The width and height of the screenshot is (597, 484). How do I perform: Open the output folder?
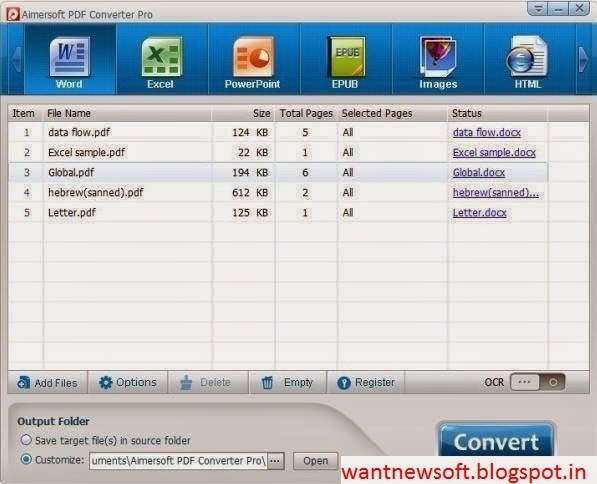click(x=316, y=461)
